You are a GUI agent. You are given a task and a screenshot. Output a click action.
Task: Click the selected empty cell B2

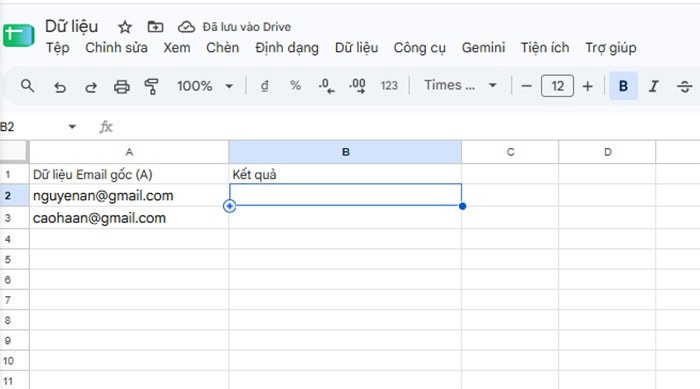(345, 195)
